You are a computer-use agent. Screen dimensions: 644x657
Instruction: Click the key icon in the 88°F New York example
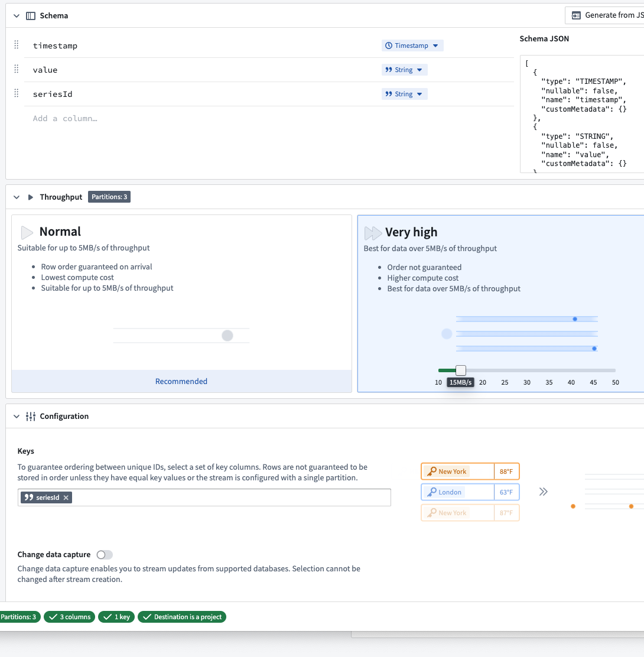431,471
